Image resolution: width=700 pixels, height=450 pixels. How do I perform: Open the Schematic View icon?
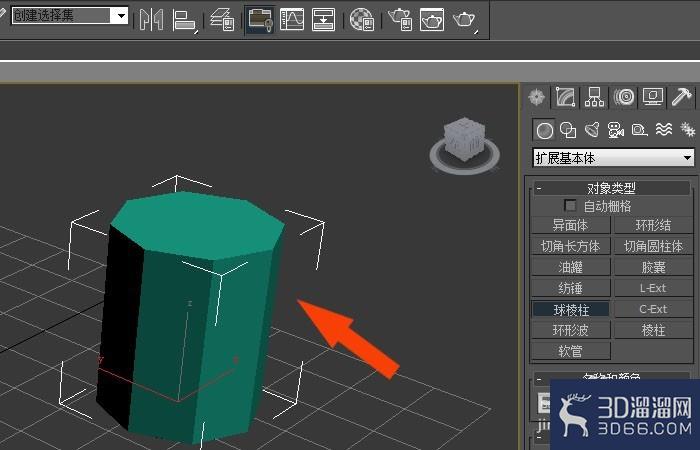click(323, 20)
